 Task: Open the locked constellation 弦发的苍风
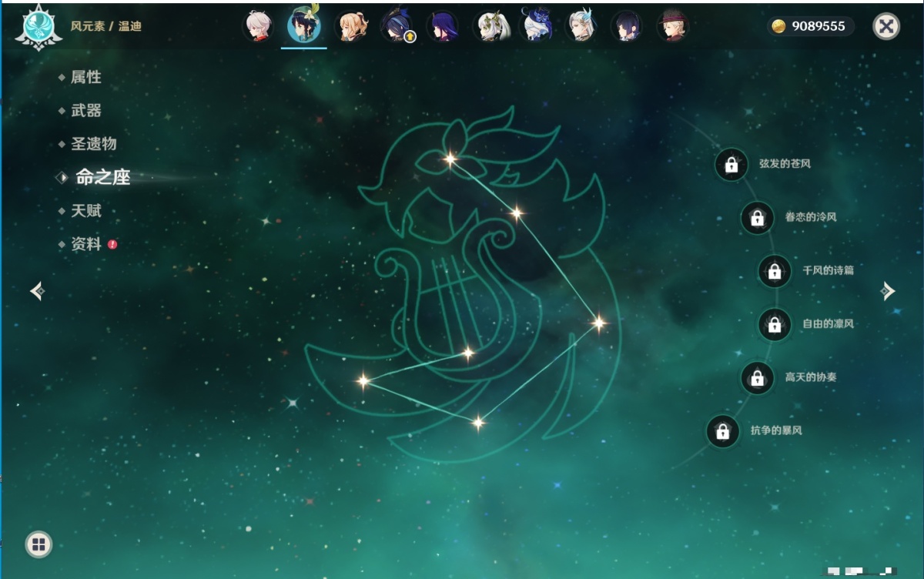point(731,164)
